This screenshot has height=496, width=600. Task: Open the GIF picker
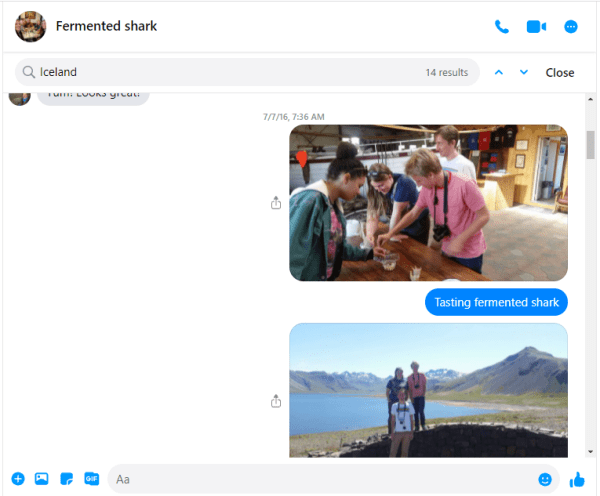click(x=91, y=479)
